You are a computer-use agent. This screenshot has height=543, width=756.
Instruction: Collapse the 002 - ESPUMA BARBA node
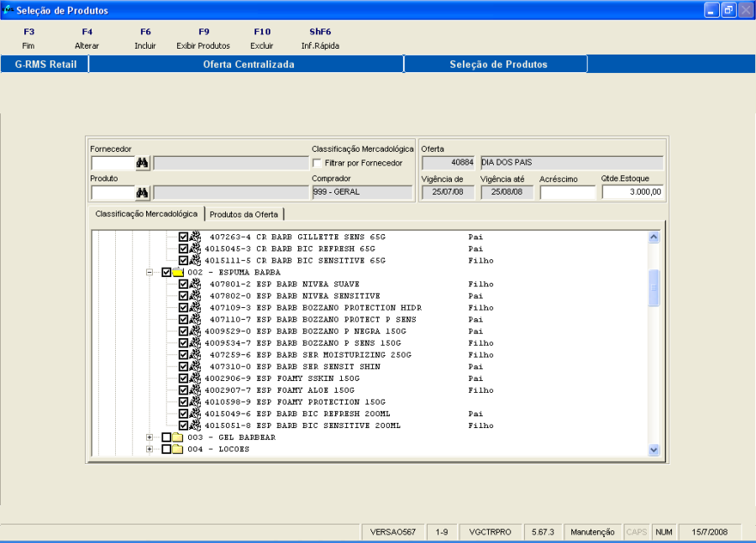tap(150, 272)
